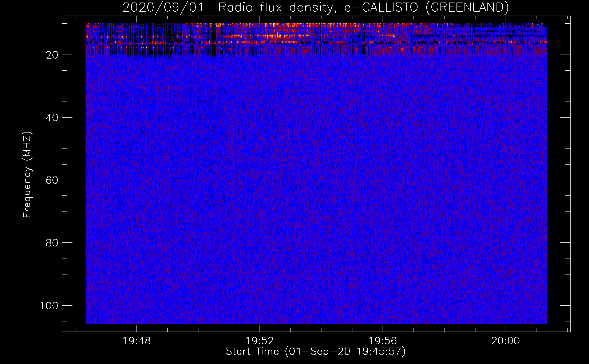Click the x-axis time label '19:48'
The image size is (589, 364).
click(137, 341)
